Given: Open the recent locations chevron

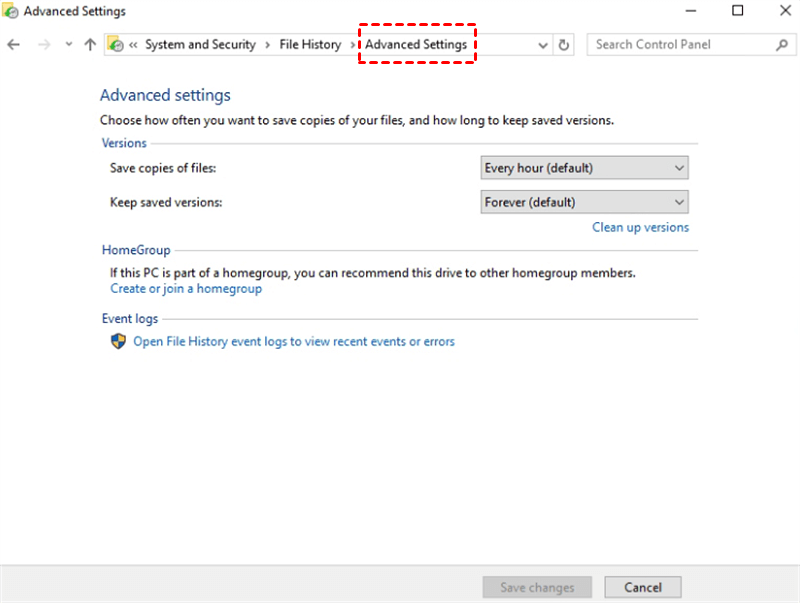Looking at the screenshot, I should 68,45.
